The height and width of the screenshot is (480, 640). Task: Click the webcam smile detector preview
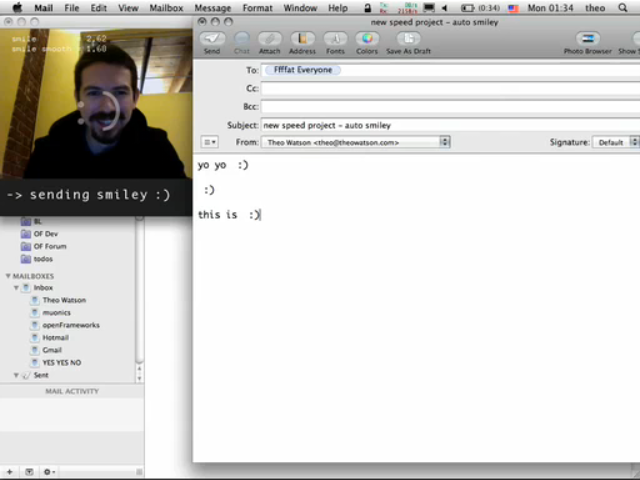(96, 104)
